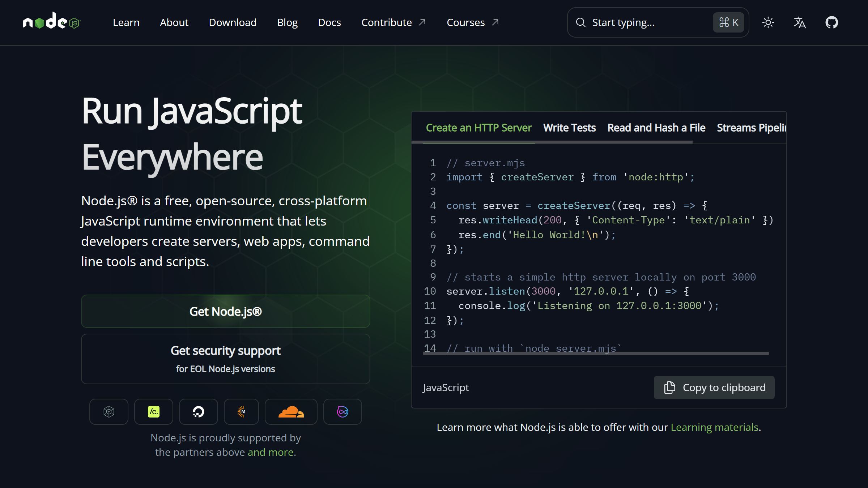Click the code block horizontal scrollbar
This screenshot has width=868, height=488.
tap(596, 354)
